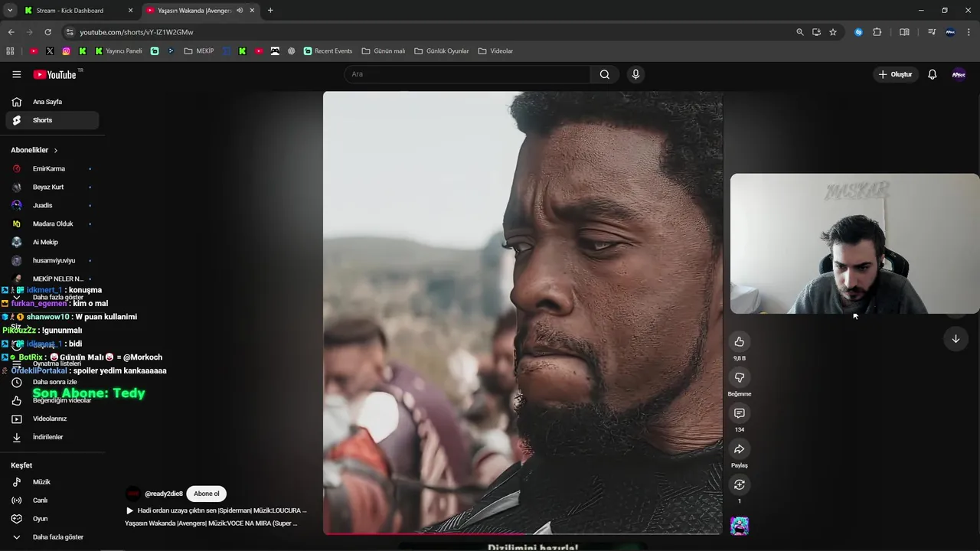Open the Yayıncı Paneli bookmark
The width and height of the screenshot is (980, 551).
(x=118, y=51)
